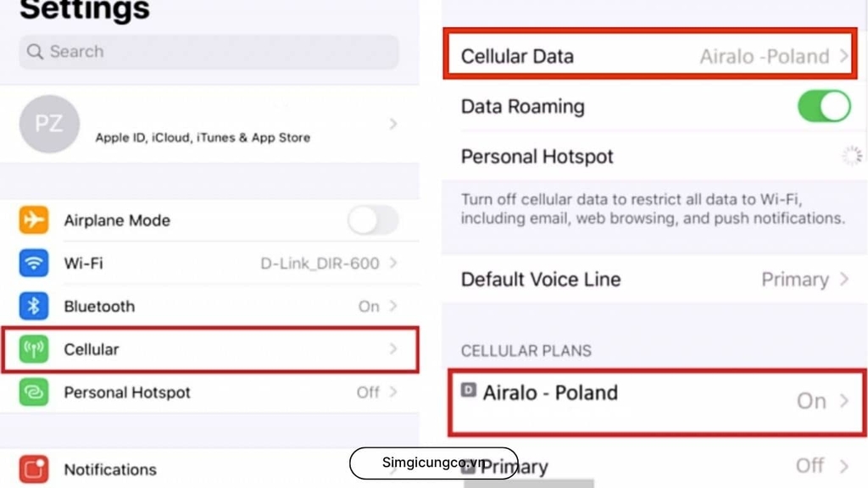Click the Personal Hotspot green icon

tap(34, 392)
